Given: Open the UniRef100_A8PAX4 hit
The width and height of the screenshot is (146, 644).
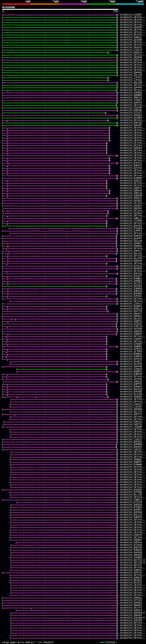Looking at the screenshot, I should pos(131,103).
